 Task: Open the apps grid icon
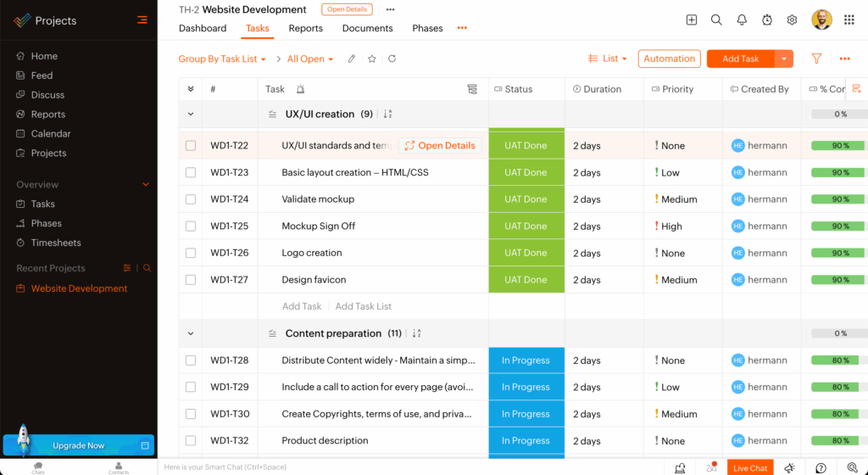point(849,20)
